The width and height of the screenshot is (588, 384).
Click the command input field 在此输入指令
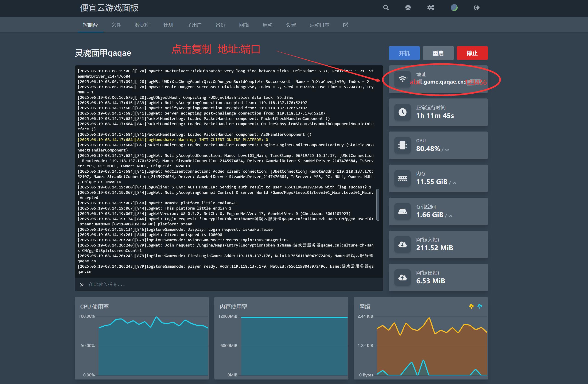(229, 285)
